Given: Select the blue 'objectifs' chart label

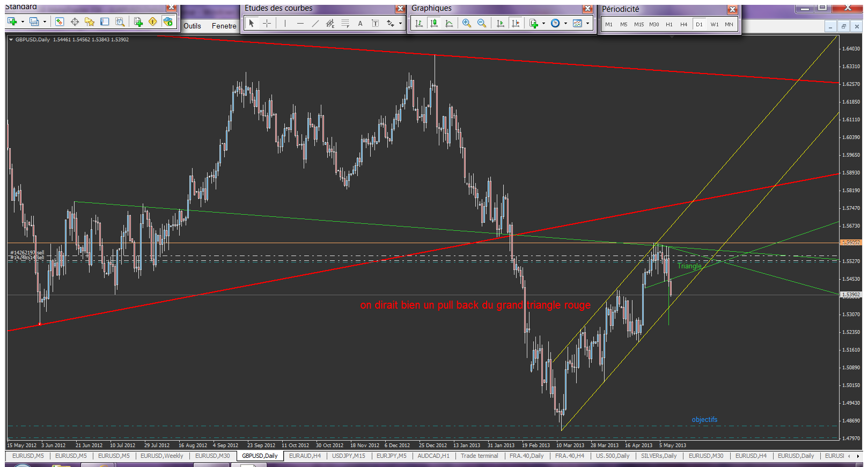Looking at the screenshot, I should (x=704, y=420).
